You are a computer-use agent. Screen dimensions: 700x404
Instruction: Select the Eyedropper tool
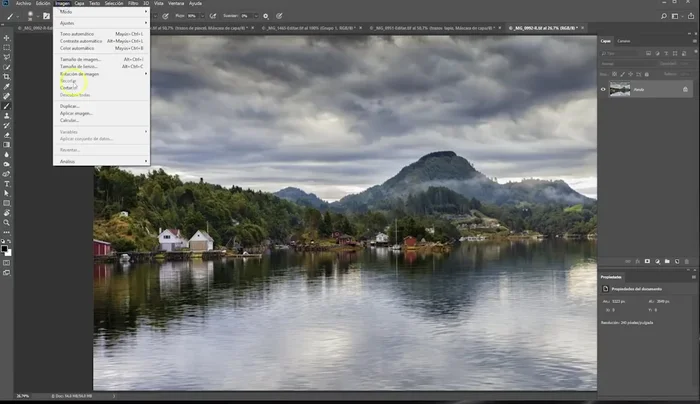click(7, 86)
